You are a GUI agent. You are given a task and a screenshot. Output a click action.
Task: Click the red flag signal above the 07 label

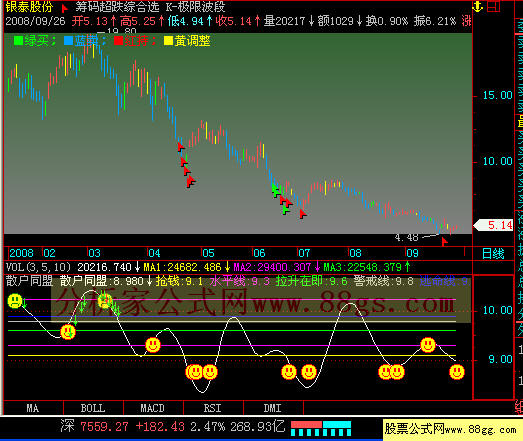click(303, 214)
